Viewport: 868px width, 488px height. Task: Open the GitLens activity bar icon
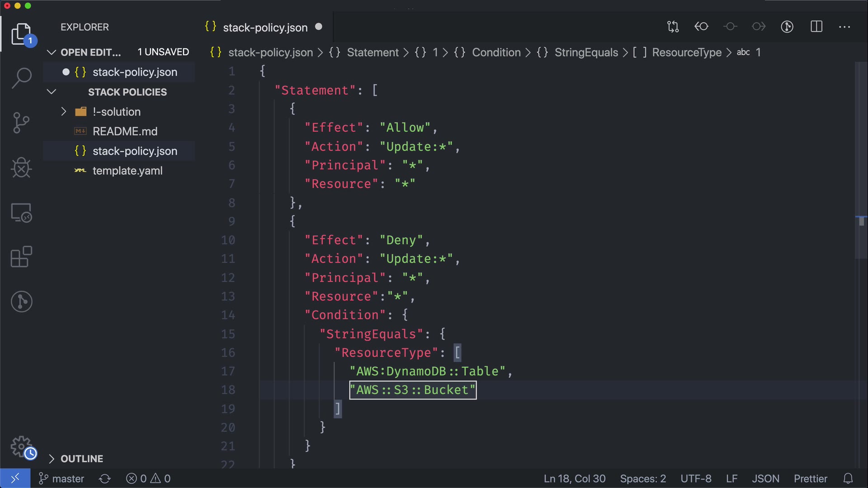pyautogui.click(x=21, y=301)
